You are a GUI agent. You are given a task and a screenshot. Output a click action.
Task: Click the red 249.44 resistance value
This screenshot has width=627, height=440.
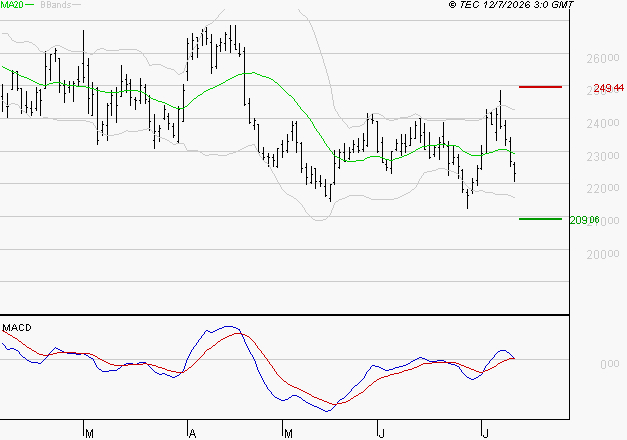[609, 88]
